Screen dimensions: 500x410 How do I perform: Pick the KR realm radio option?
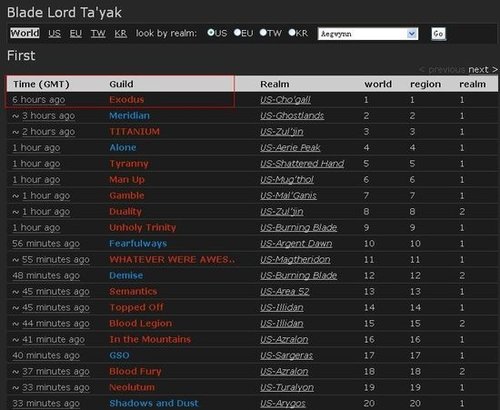tap(292, 33)
